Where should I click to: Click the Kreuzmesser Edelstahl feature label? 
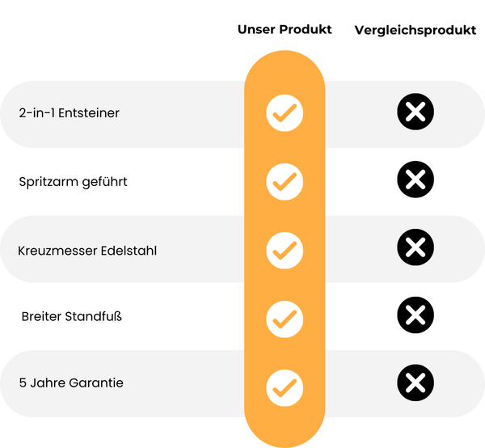(87, 251)
